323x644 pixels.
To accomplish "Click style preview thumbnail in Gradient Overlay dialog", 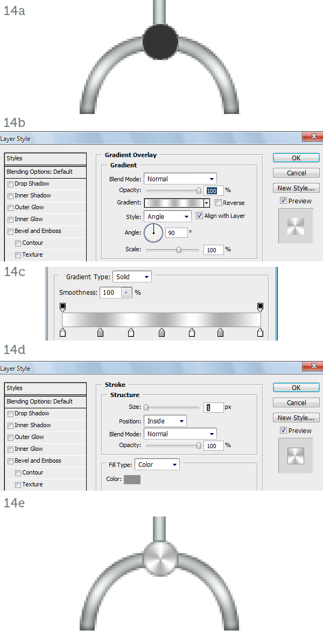I will point(296,226).
